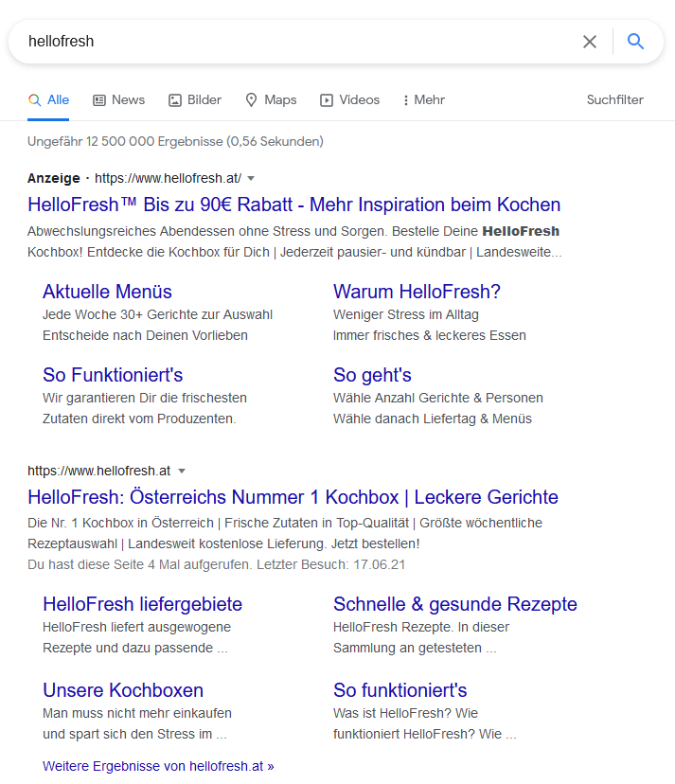Click the Bilder tab image icon
675x784 pixels.
point(175,100)
